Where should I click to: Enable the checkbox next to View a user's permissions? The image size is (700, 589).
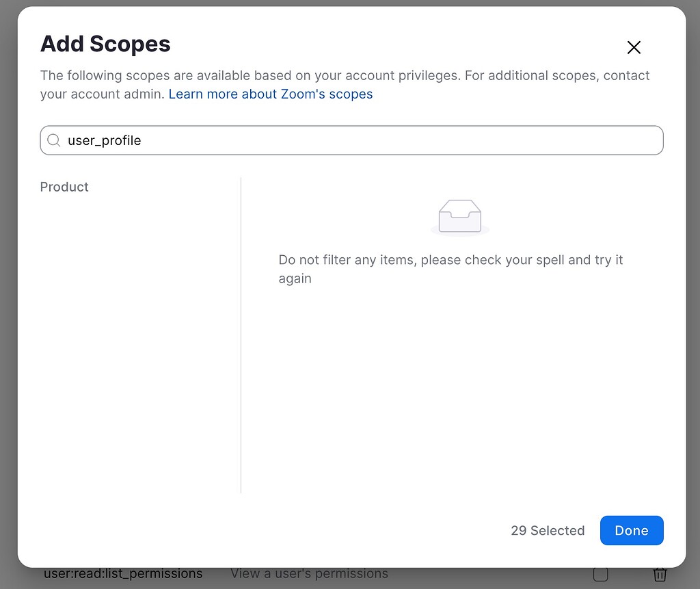click(601, 575)
